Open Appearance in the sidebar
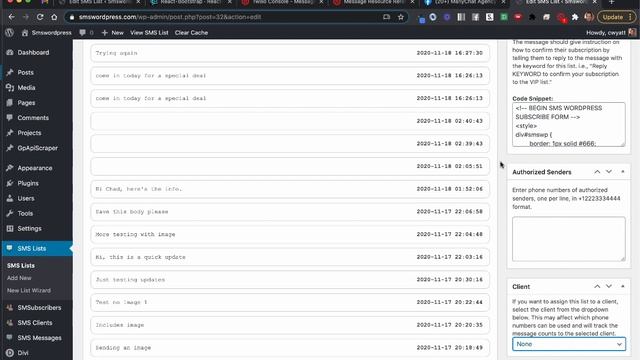 35,168
